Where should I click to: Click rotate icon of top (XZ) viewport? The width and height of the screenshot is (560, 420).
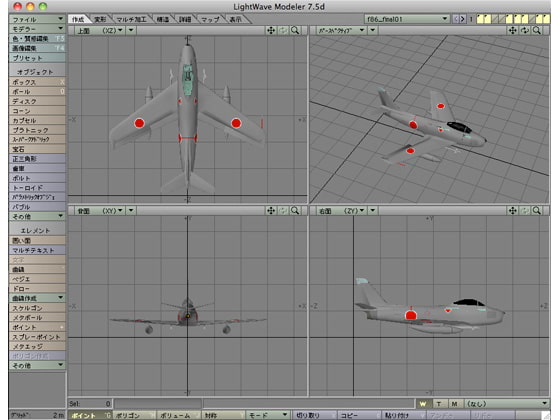[283, 30]
